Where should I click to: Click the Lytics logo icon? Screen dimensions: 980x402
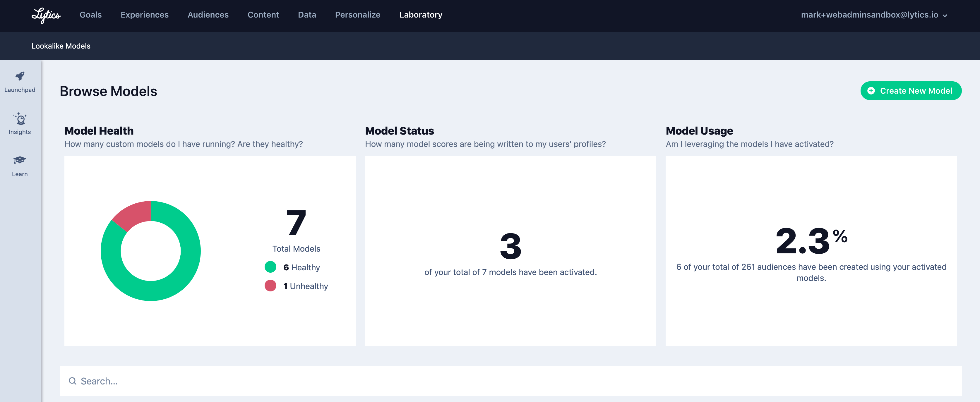click(x=46, y=15)
